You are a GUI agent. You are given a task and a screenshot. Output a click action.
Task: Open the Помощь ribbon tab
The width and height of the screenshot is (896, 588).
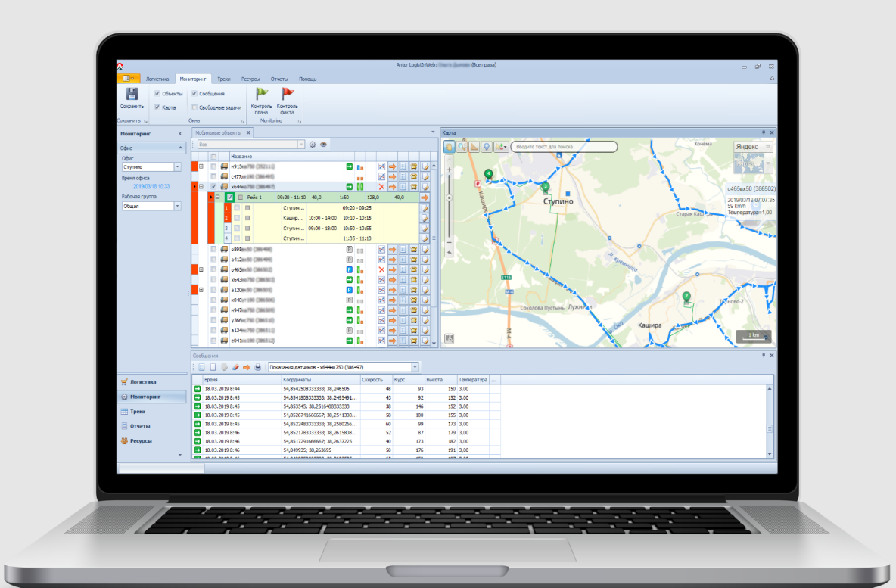tap(307, 79)
